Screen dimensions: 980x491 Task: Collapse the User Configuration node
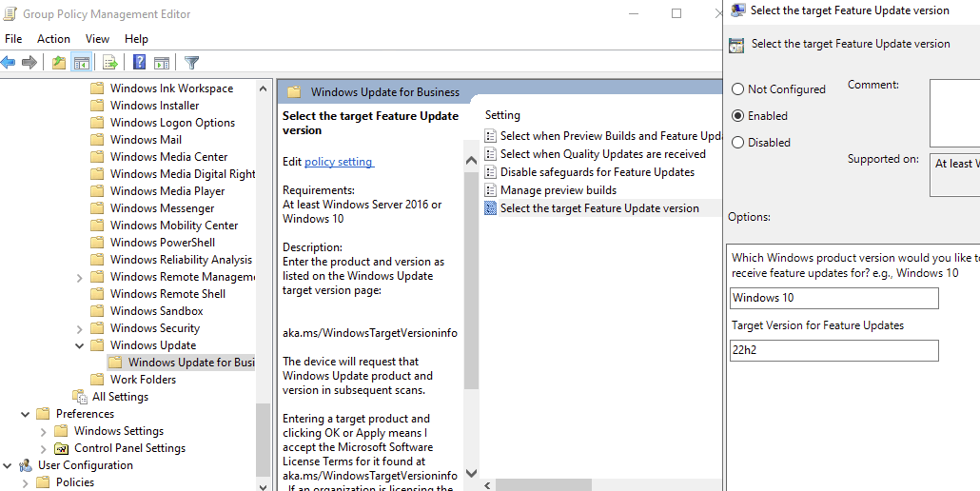pos(8,464)
